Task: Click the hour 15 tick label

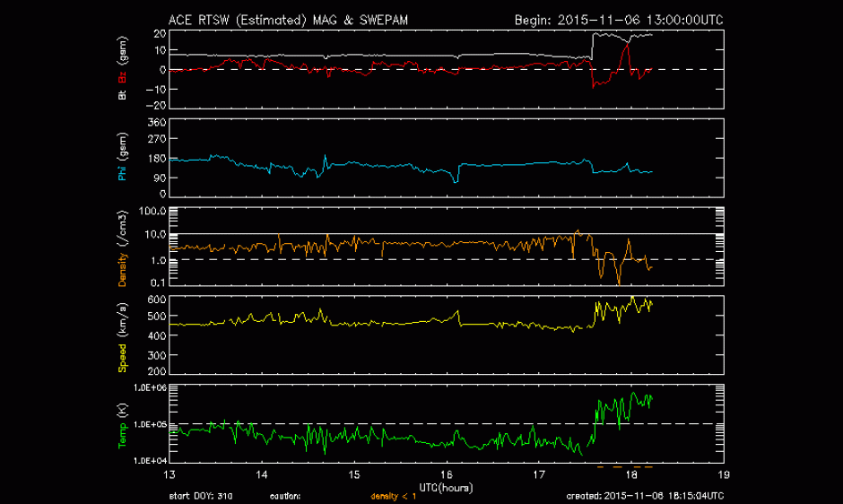Action: [x=354, y=474]
